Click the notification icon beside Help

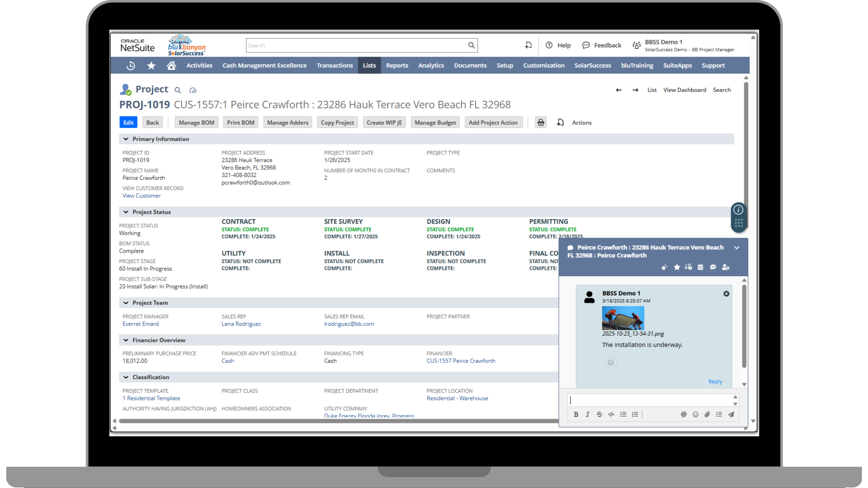click(x=528, y=45)
